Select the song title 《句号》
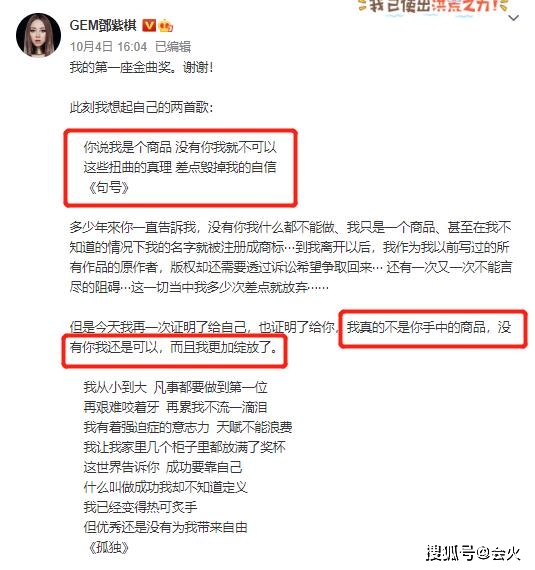The image size is (535, 570). tap(109, 188)
